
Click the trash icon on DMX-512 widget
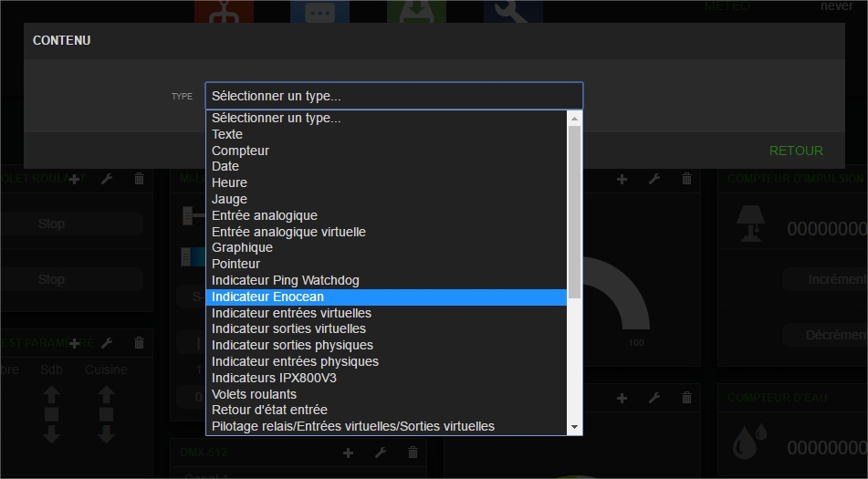pyautogui.click(x=413, y=453)
